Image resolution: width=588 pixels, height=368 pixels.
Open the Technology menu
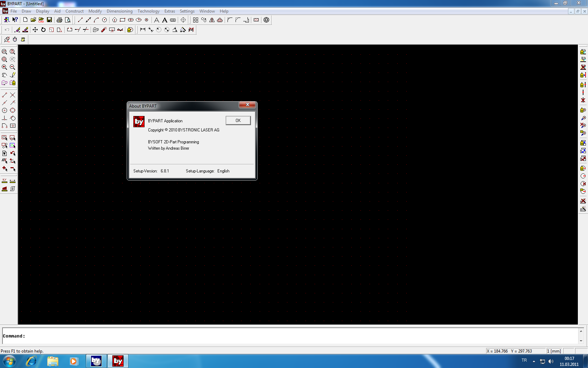coord(148,11)
